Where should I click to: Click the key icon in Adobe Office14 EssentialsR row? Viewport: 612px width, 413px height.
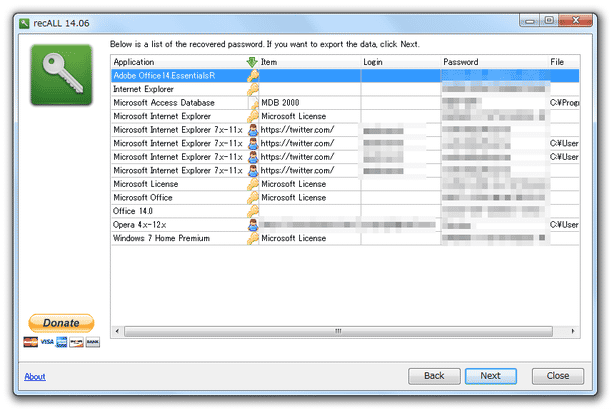click(x=253, y=76)
